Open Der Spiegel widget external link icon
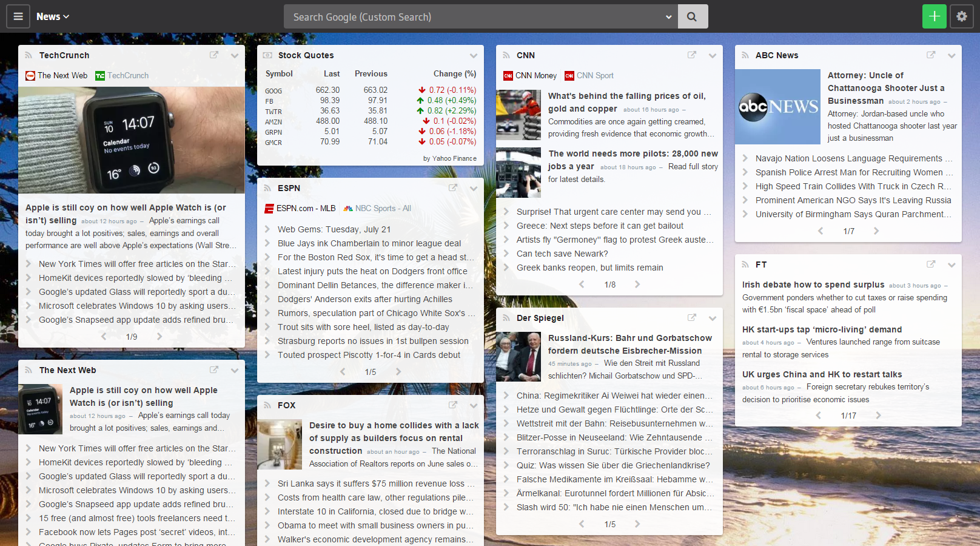This screenshot has width=980, height=546. pyautogui.click(x=692, y=318)
